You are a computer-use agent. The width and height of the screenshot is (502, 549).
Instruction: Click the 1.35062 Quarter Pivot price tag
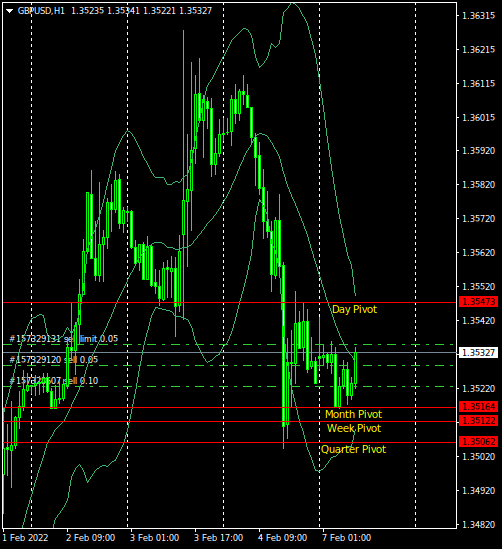(x=479, y=442)
